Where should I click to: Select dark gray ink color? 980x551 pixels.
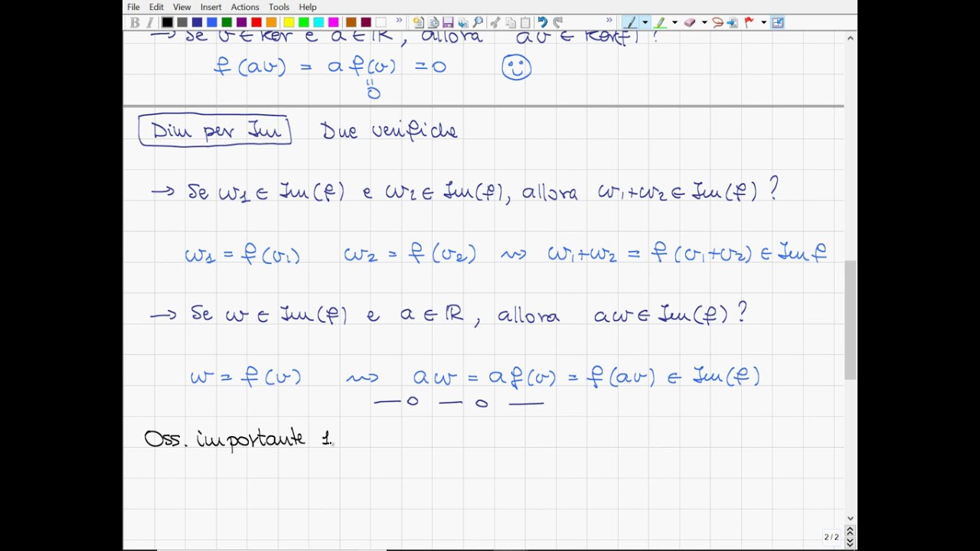182,22
